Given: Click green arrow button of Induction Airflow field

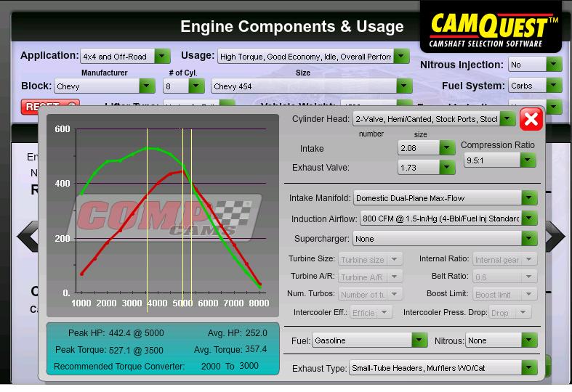Looking at the screenshot, I should tap(529, 219).
